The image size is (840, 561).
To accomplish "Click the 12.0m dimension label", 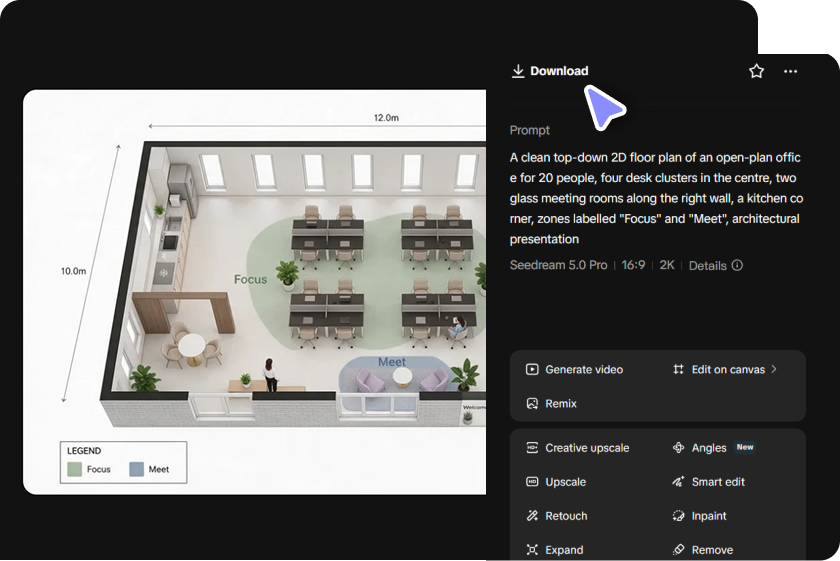I will coord(386,117).
